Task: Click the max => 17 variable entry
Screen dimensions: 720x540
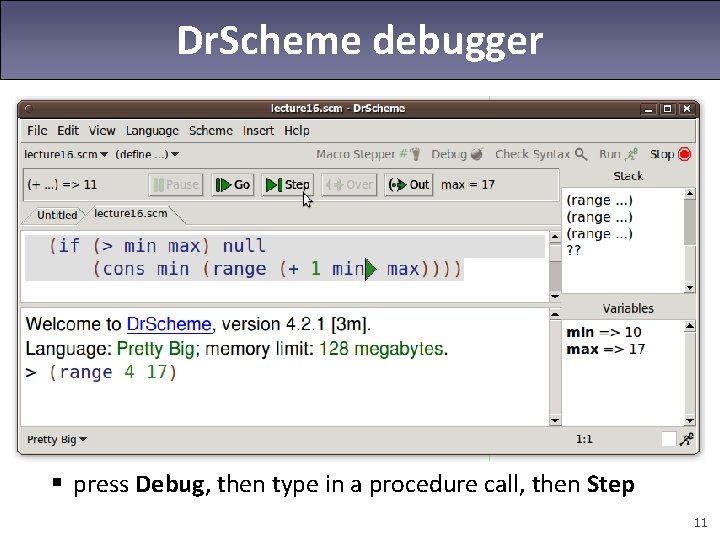Action: [x=606, y=349]
